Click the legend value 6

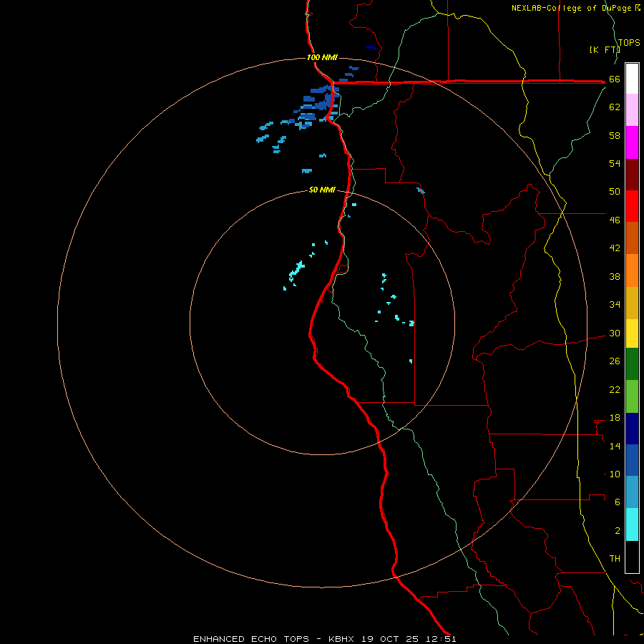[618, 502]
